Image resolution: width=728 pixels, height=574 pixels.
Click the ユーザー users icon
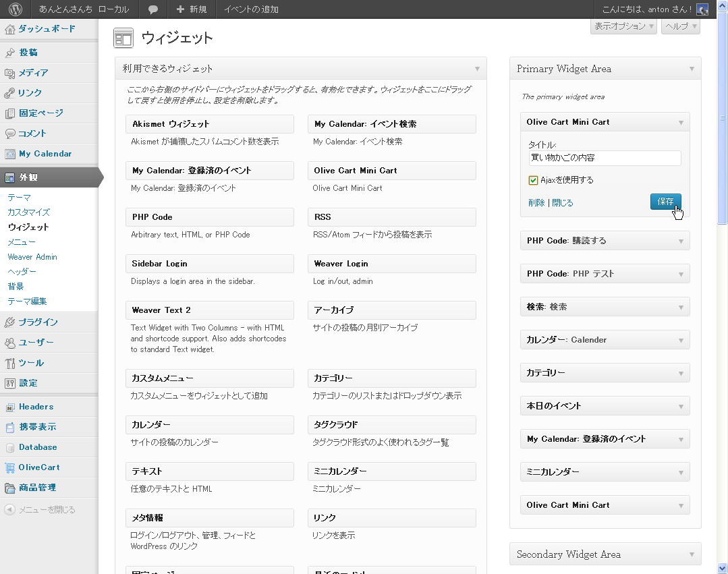coord(9,343)
